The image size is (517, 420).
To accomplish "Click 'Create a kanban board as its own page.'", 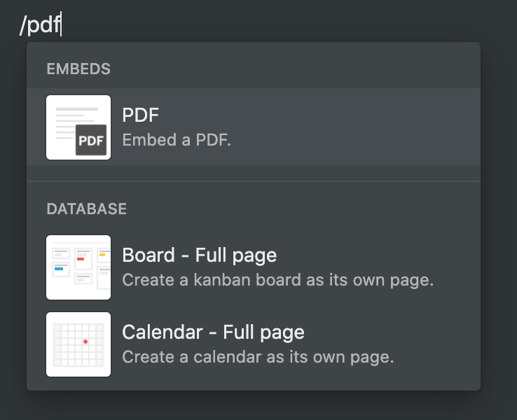I will [x=277, y=280].
